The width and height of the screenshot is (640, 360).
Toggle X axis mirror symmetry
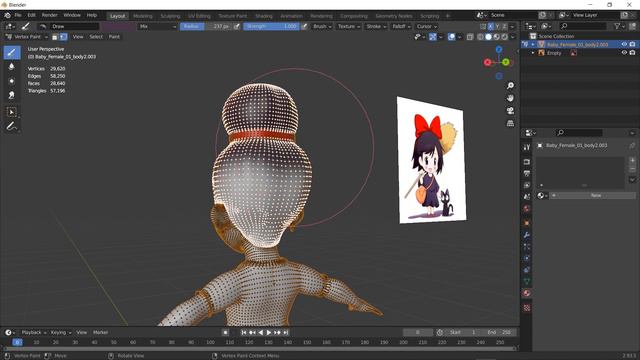(491, 26)
